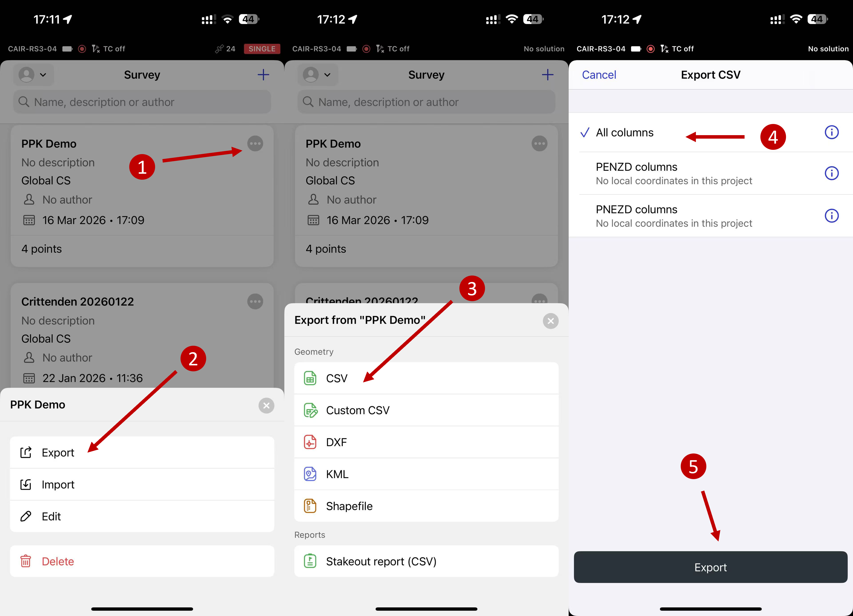Image resolution: width=853 pixels, height=616 pixels.
Task: Open the info icon for PENZD columns
Action: point(831,173)
